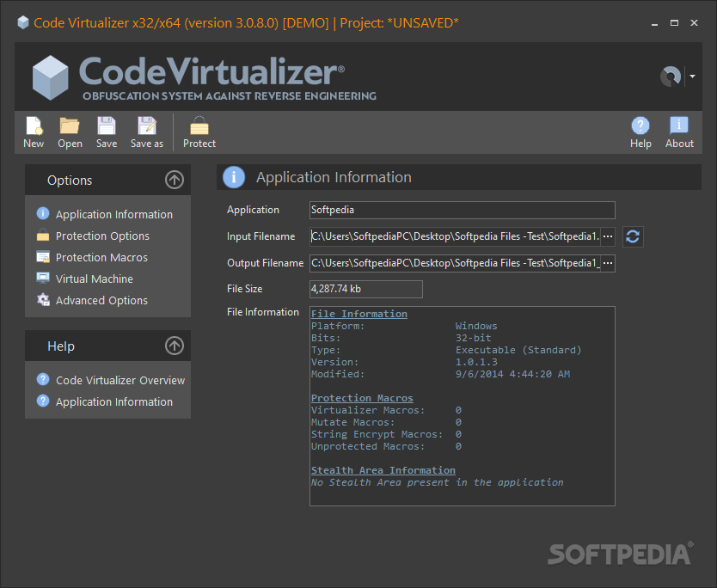Click the File Information heading in info box
The height and width of the screenshot is (588, 717).
(359, 314)
